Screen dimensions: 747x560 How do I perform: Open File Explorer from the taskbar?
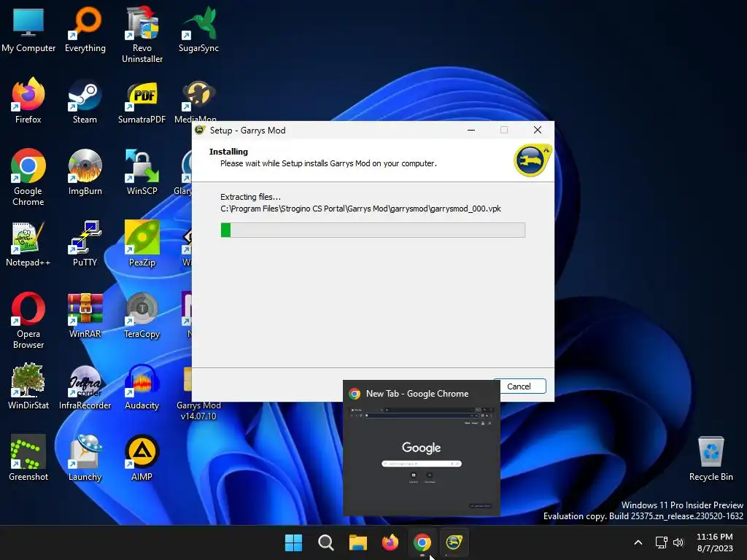(x=357, y=542)
